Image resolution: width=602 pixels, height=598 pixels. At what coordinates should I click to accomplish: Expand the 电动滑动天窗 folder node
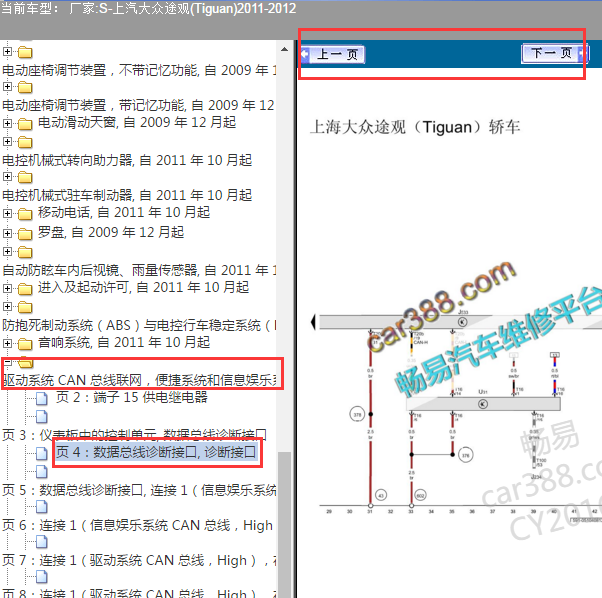click(7, 123)
